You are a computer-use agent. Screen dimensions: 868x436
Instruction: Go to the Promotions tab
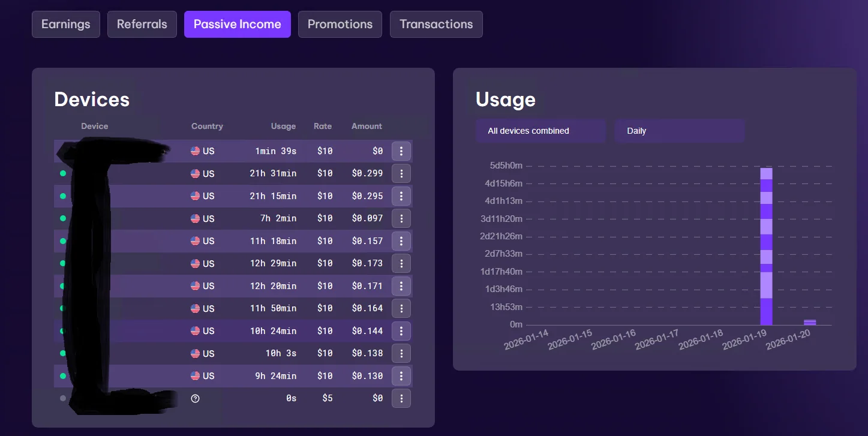340,24
